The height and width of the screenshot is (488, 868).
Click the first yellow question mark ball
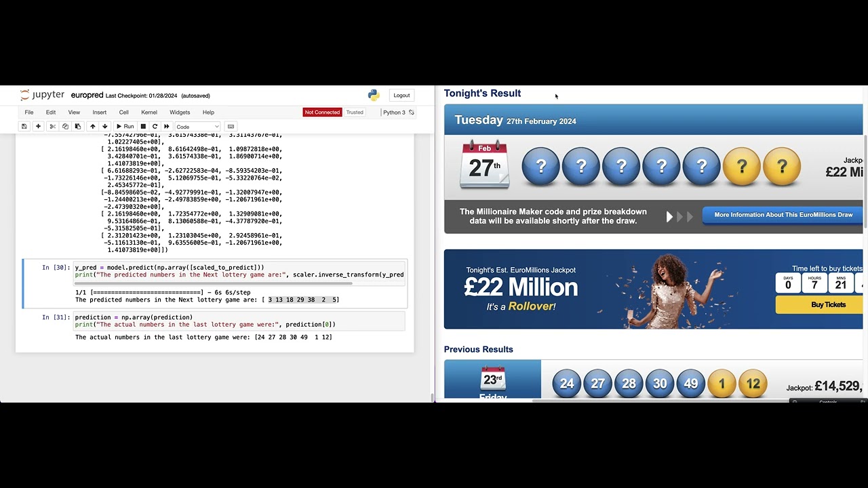tap(741, 167)
